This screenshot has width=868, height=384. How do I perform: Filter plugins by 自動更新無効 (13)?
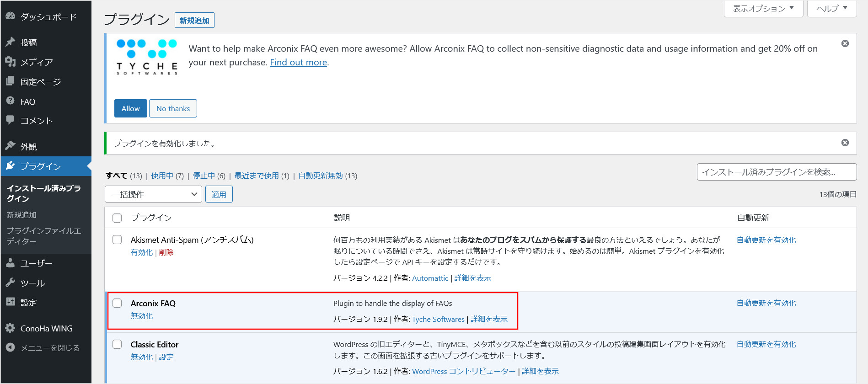[328, 176]
